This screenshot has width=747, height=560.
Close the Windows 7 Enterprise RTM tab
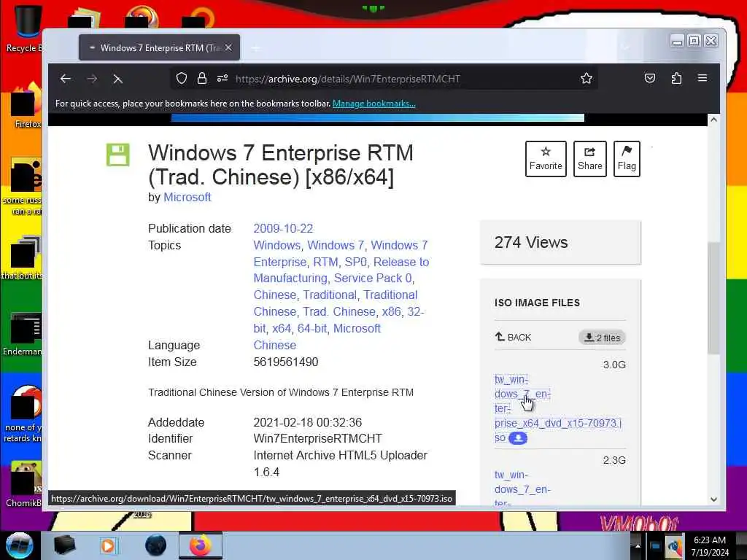pos(228,47)
